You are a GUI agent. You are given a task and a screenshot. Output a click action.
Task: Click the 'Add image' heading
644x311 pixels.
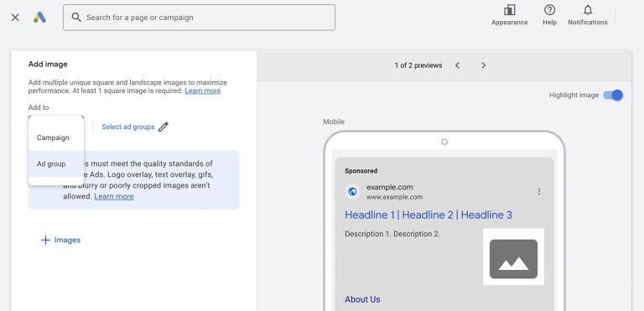point(48,64)
